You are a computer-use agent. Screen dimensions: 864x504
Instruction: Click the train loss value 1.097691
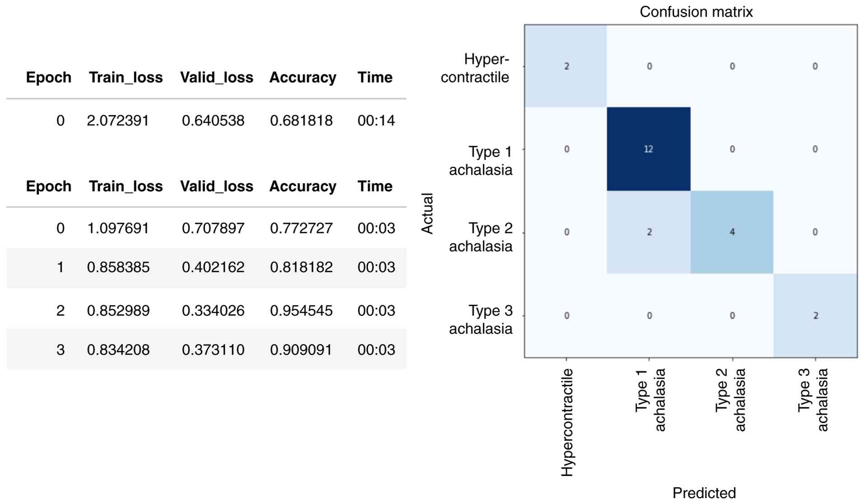[118, 229]
